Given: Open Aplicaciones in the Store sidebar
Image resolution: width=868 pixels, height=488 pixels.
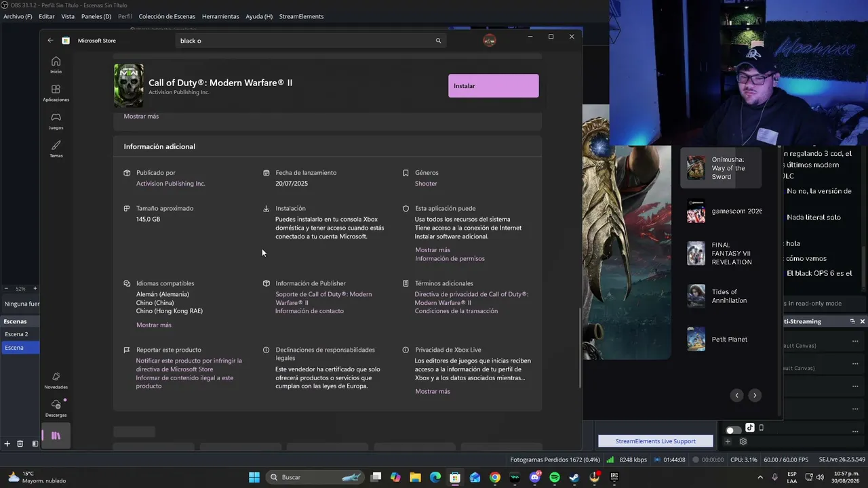Looking at the screenshot, I should [56, 94].
